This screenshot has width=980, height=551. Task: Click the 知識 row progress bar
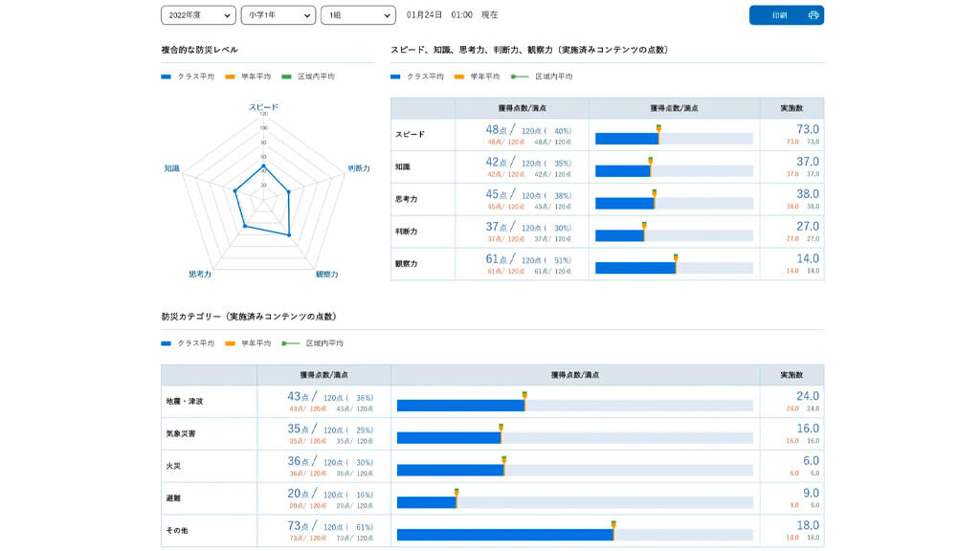coord(674,171)
